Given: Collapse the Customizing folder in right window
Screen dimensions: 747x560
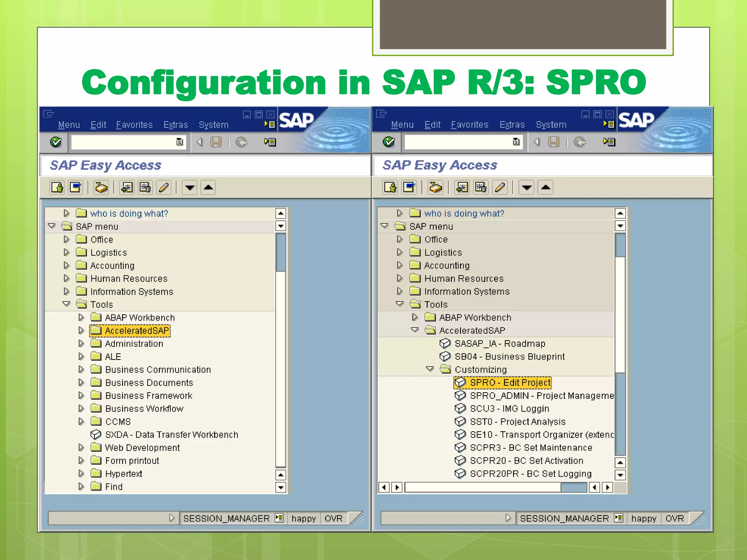Looking at the screenshot, I should coord(430,369).
